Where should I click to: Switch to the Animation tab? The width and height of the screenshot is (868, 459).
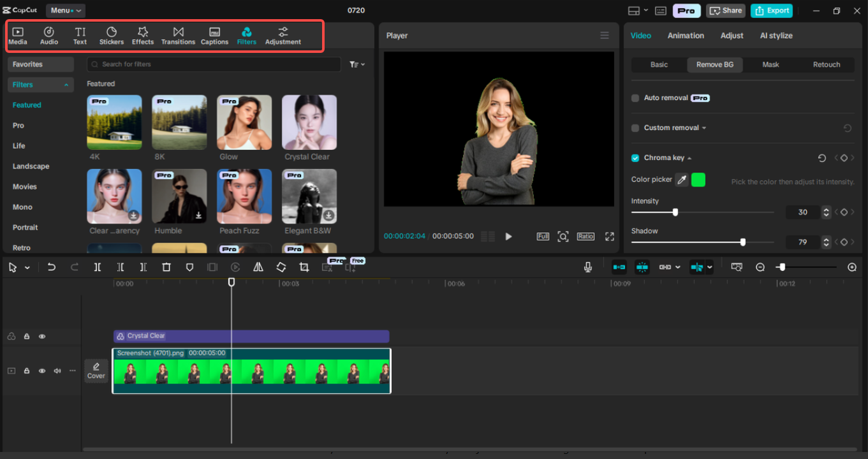(x=686, y=35)
